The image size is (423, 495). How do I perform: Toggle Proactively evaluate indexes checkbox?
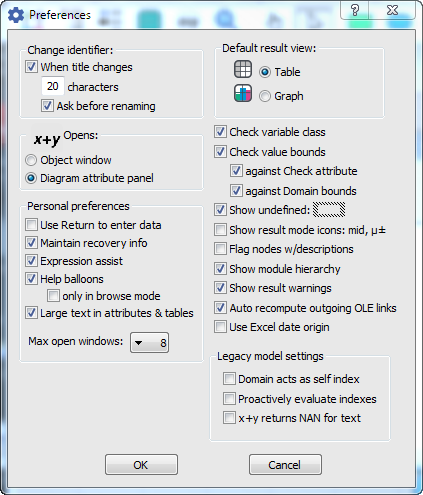click(x=229, y=399)
